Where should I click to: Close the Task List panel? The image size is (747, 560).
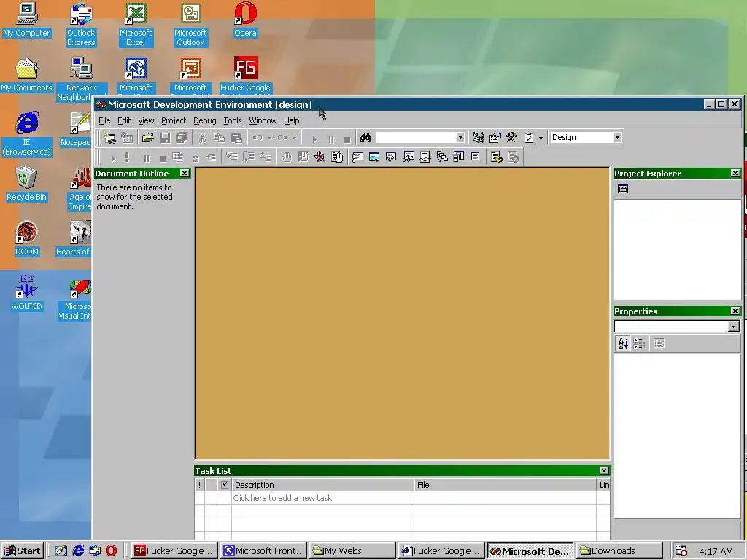pyautogui.click(x=603, y=470)
